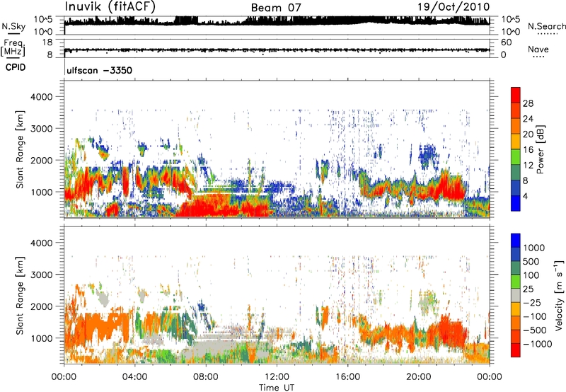This screenshot has height=392, width=566.
Task: Click the blue top segment of Velocity colorbar
Action: click(x=516, y=241)
